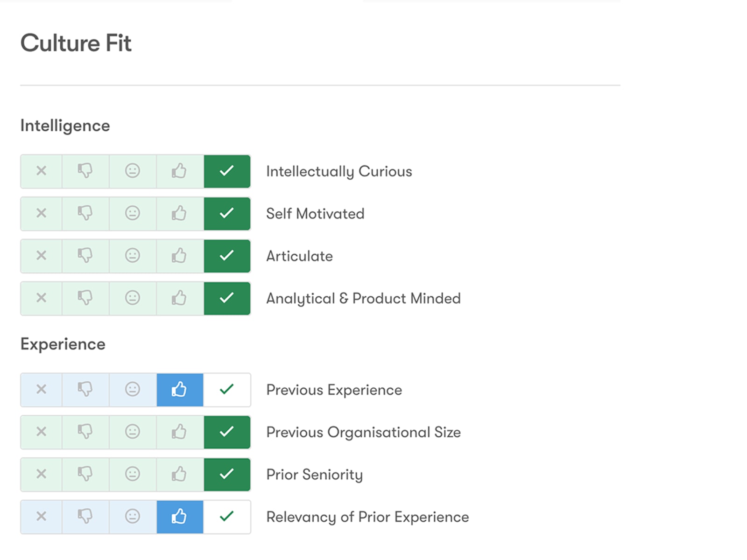Select neutral face for Analytical & Product Minded
747x560 pixels.
pyautogui.click(x=133, y=299)
